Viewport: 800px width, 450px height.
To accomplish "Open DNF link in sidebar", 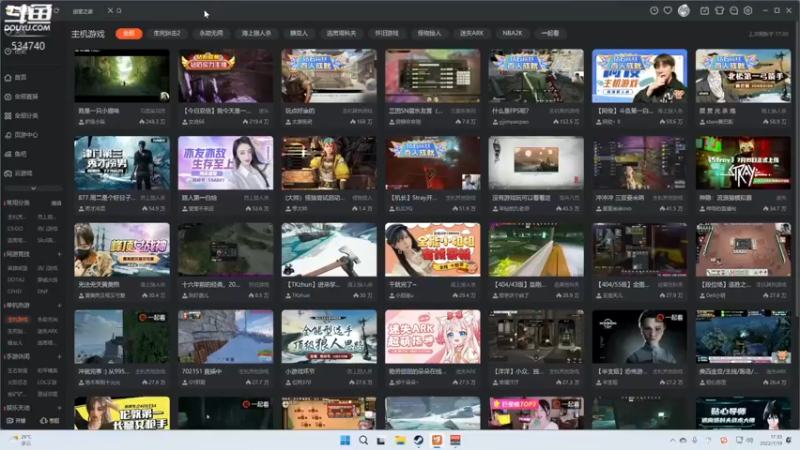I will tap(42, 292).
